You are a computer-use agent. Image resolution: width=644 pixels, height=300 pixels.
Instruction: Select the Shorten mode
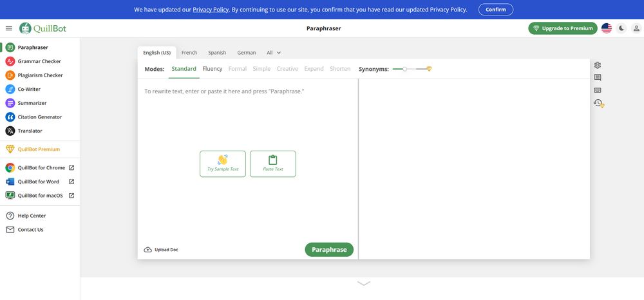pyautogui.click(x=340, y=69)
